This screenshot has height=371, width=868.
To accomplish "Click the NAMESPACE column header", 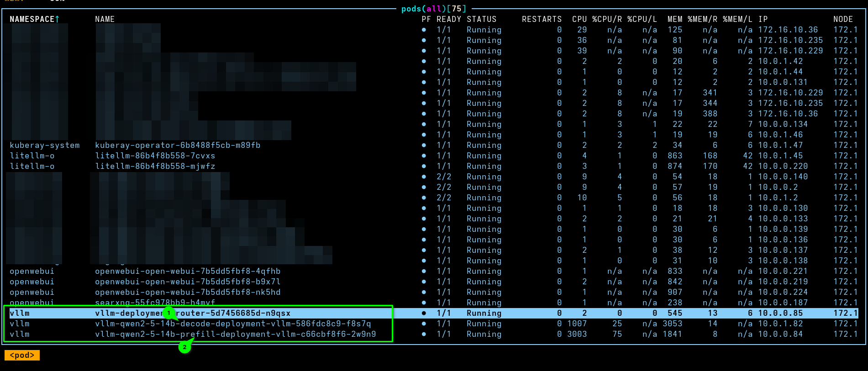I will 35,19.
